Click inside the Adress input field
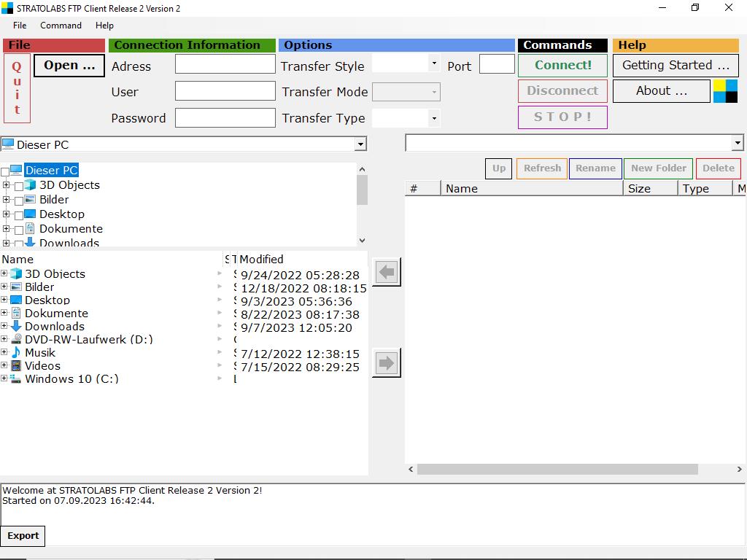The height and width of the screenshot is (560, 747). coord(225,64)
